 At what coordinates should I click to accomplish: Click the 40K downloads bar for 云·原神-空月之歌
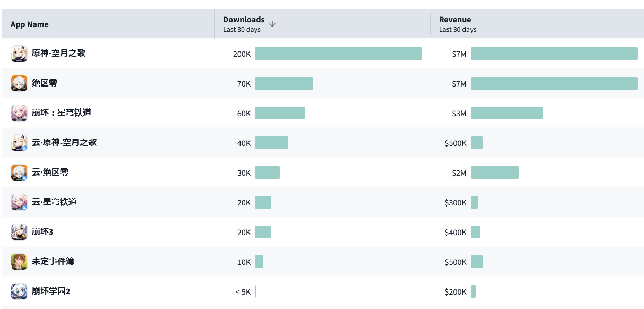pyautogui.click(x=271, y=143)
